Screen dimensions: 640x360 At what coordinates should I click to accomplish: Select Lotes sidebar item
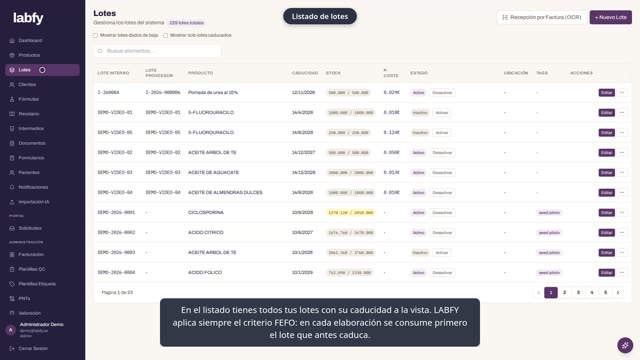(42, 70)
